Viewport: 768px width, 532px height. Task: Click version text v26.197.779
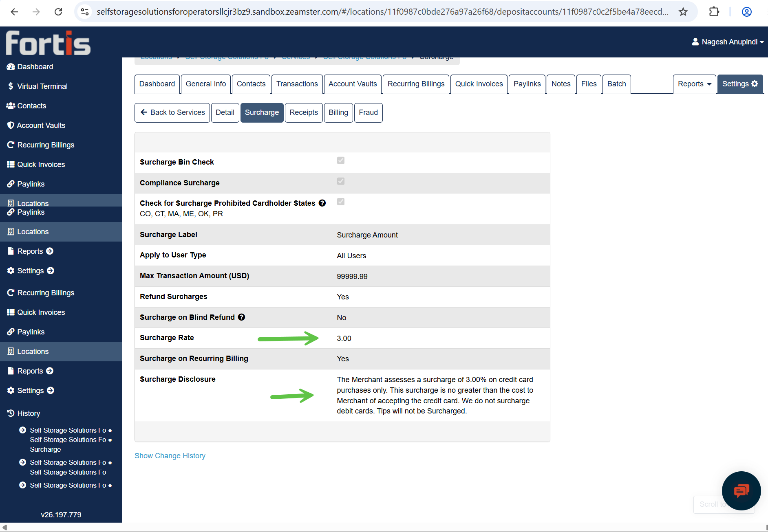coord(61,514)
